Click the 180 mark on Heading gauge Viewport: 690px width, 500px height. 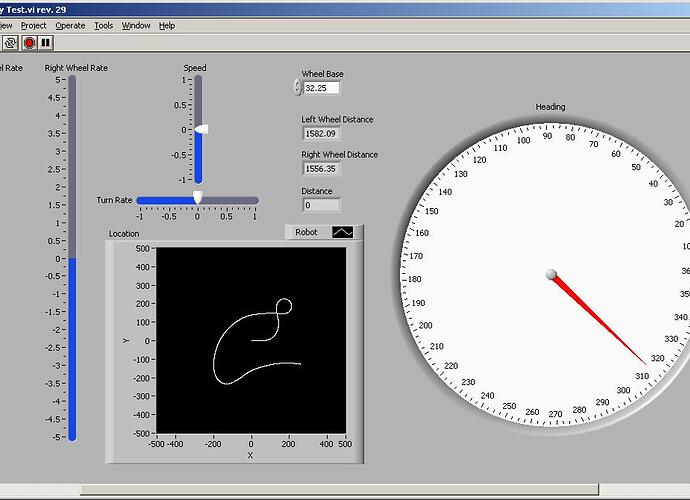click(415, 279)
